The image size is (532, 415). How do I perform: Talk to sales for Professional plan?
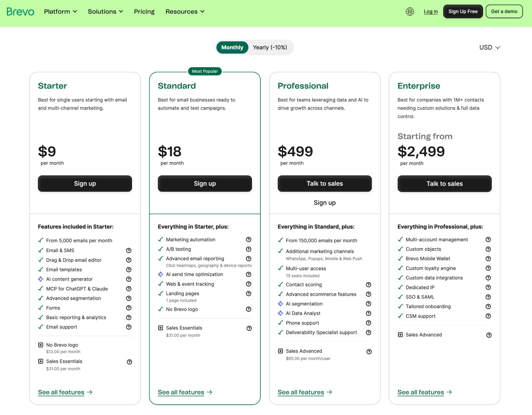click(325, 184)
